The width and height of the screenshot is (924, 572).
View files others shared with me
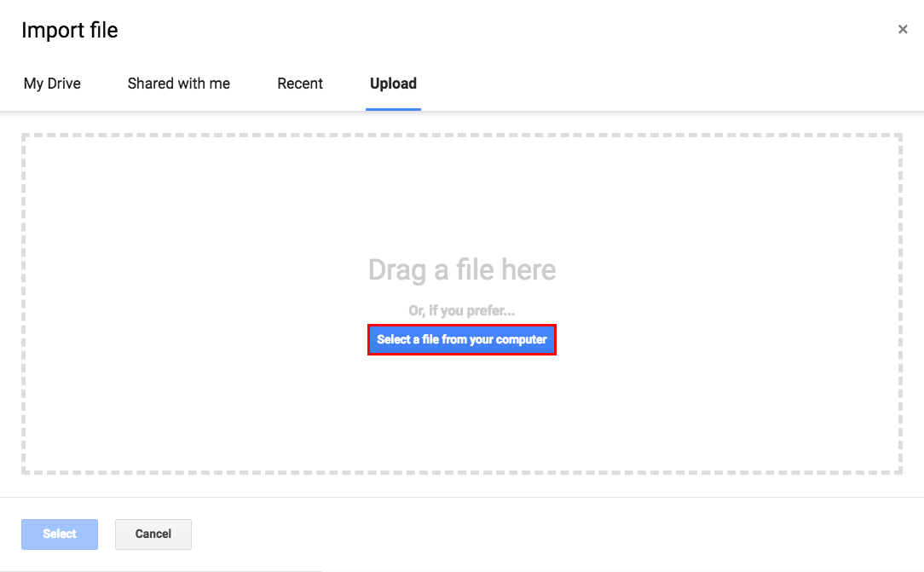179,84
